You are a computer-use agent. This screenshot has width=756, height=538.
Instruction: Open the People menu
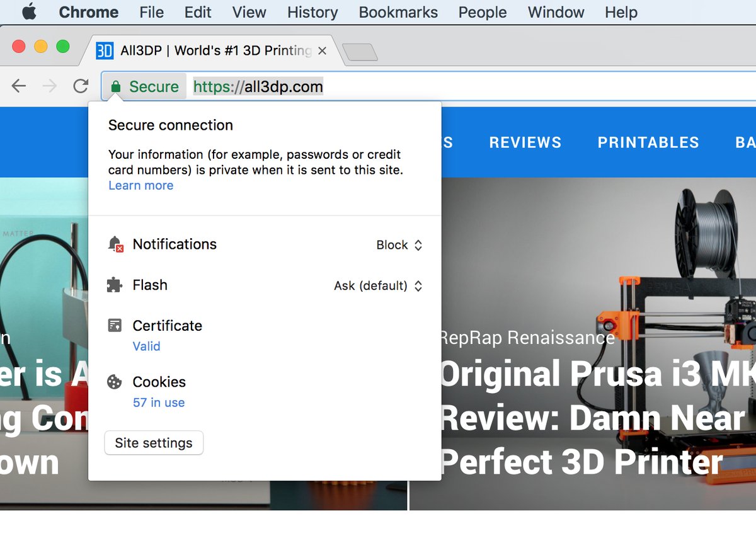pyautogui.click(x=483, y=12)
